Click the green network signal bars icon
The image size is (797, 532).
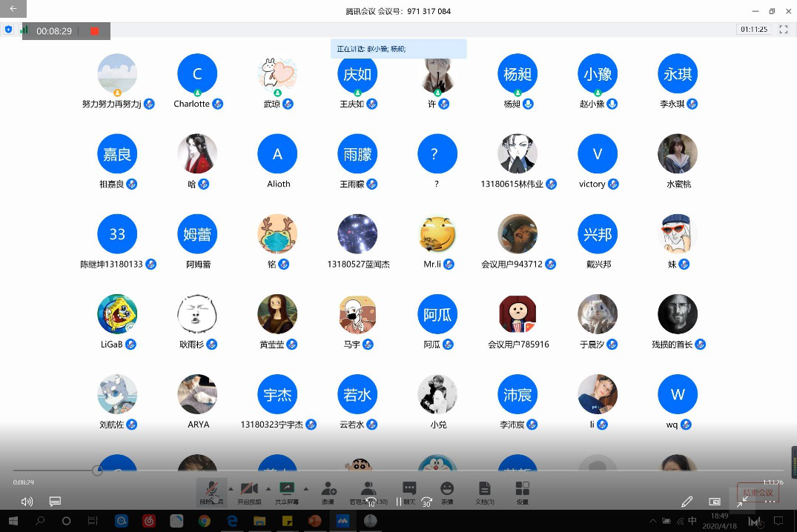[x=24, y=30]
